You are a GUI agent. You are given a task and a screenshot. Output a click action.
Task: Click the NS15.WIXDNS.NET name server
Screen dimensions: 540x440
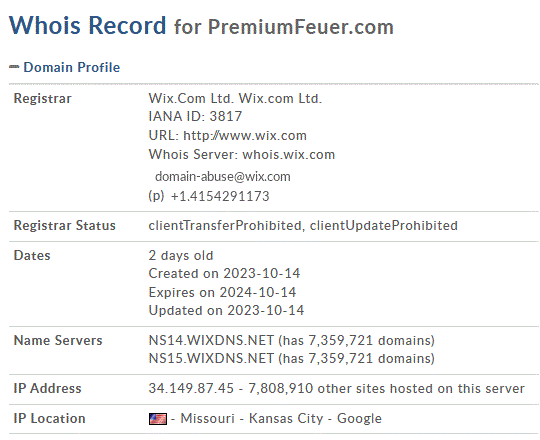click(211, 358)
